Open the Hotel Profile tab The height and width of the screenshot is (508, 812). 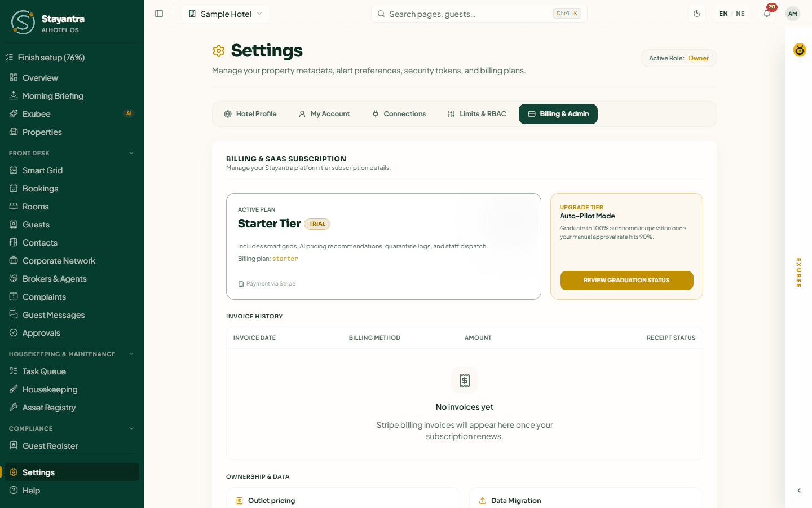pos(250,114)
